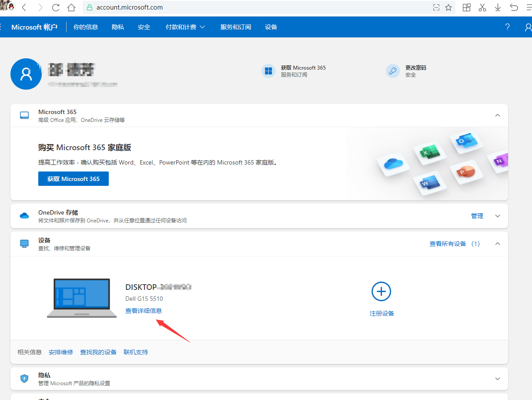Go to the 隐私 navigation tab
The height and width of the screenshot is (400, 532).
pos(118,27)
